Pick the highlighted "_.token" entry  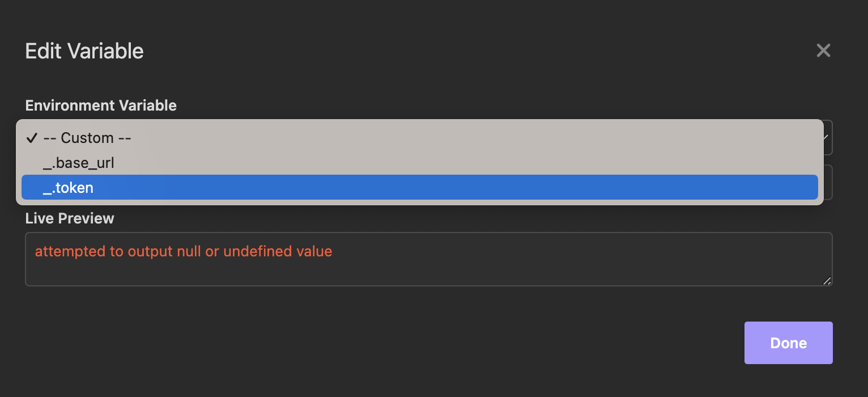coord(68,188)
